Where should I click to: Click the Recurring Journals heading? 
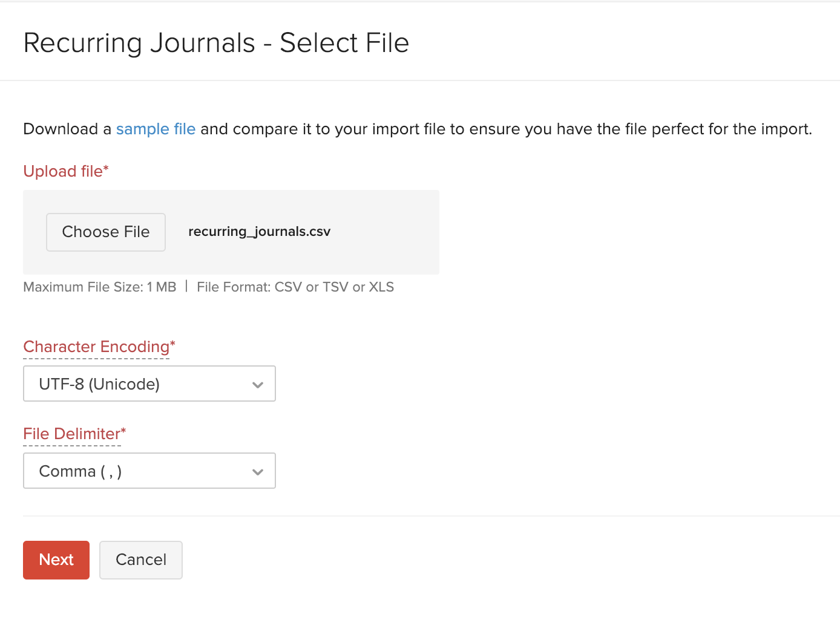pos(216,42)
